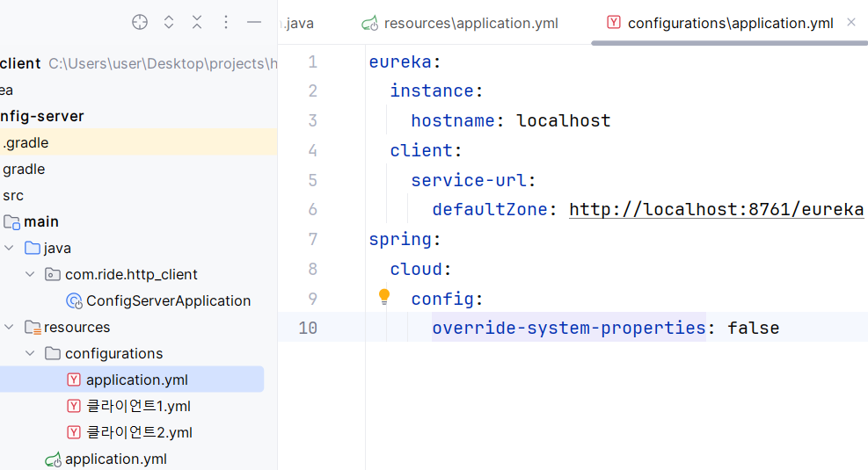Click the java folder icon

tap(33, 249)
